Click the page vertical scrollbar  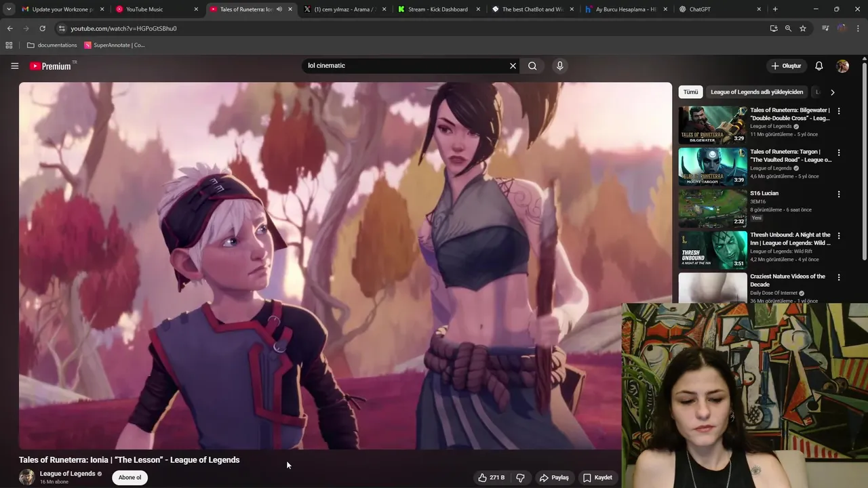click(x=864, y=162)
